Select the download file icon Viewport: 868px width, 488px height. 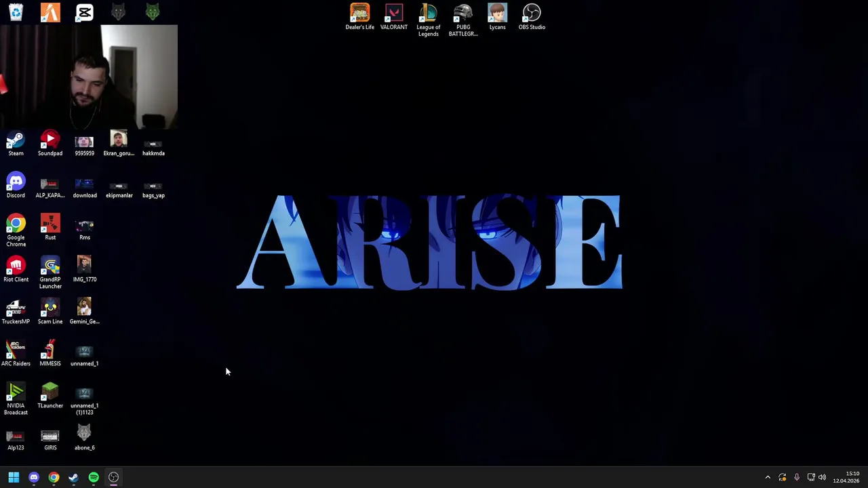point(85,188)
